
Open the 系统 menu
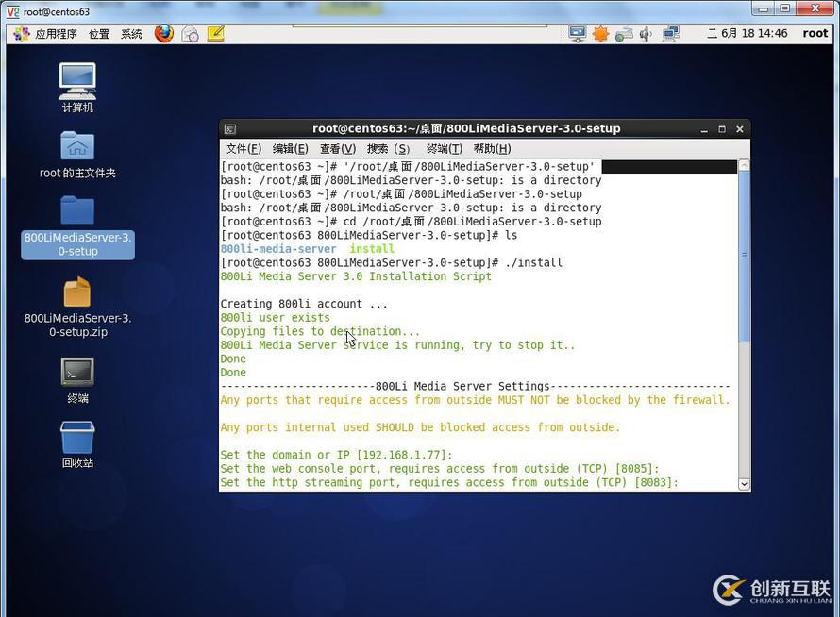click(131, 33)
